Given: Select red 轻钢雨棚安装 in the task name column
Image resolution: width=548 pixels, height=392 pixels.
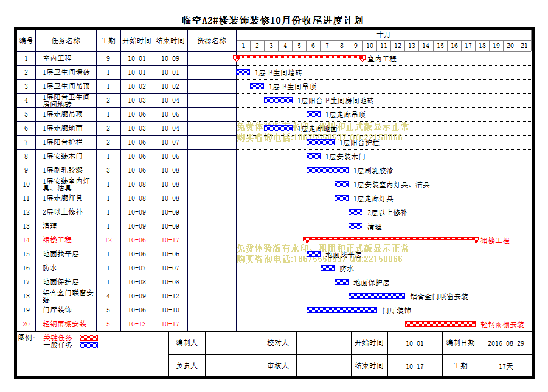Looking at the screenshot, I should click(x=64, y=324).
